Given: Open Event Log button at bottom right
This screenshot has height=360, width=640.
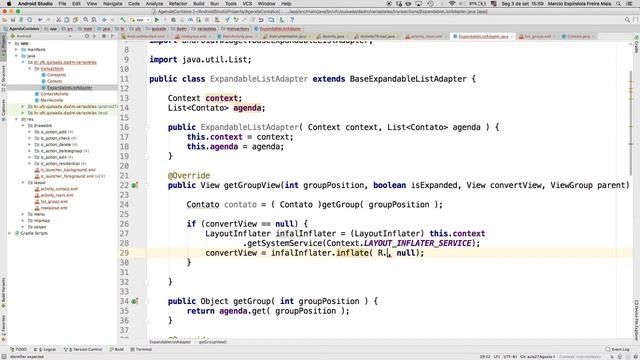Looking at the screenshot, I should point(618,349).
